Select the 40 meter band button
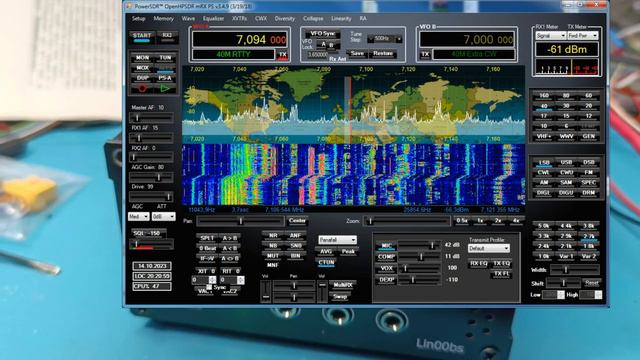Image resolution: width=640 pixels, height=360 pixels. point(544,106)
